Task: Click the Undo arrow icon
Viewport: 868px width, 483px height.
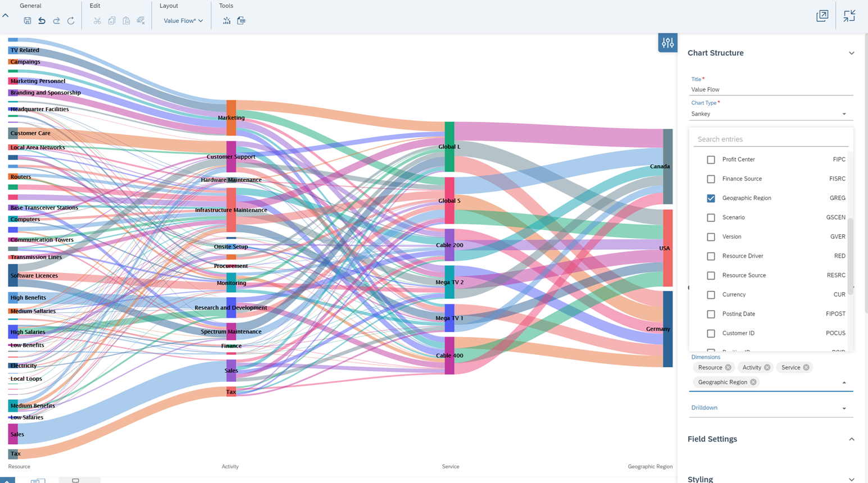Action: [42, 21]
